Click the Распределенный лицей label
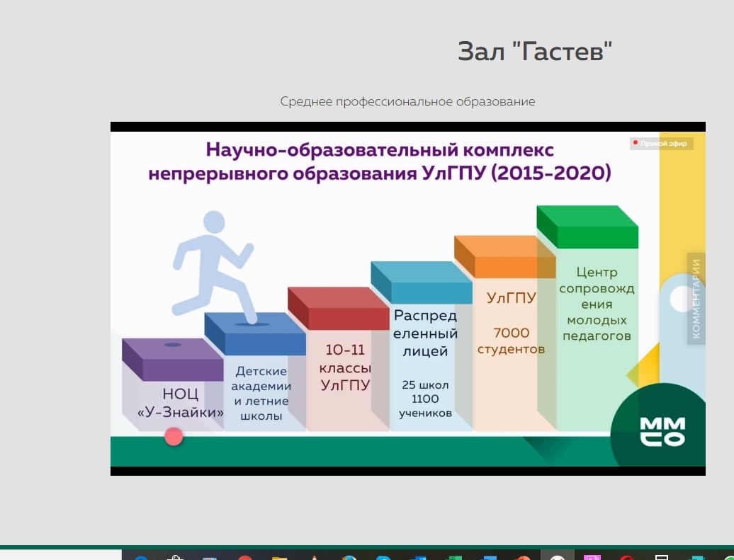 coord(425,333)
